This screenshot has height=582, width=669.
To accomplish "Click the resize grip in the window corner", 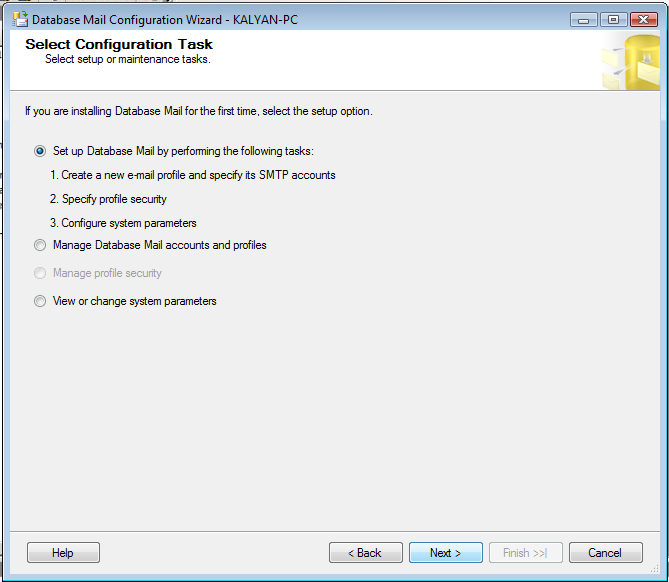I will click(655, 568).
